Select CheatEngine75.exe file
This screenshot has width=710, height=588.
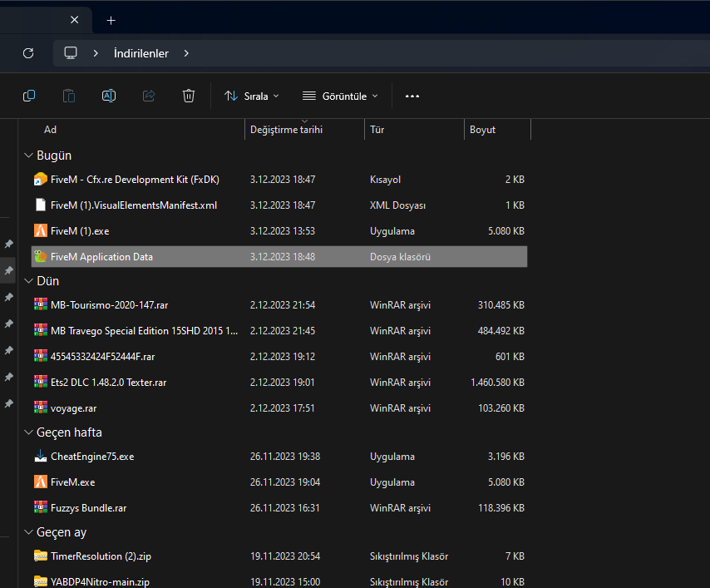point(91,457)
